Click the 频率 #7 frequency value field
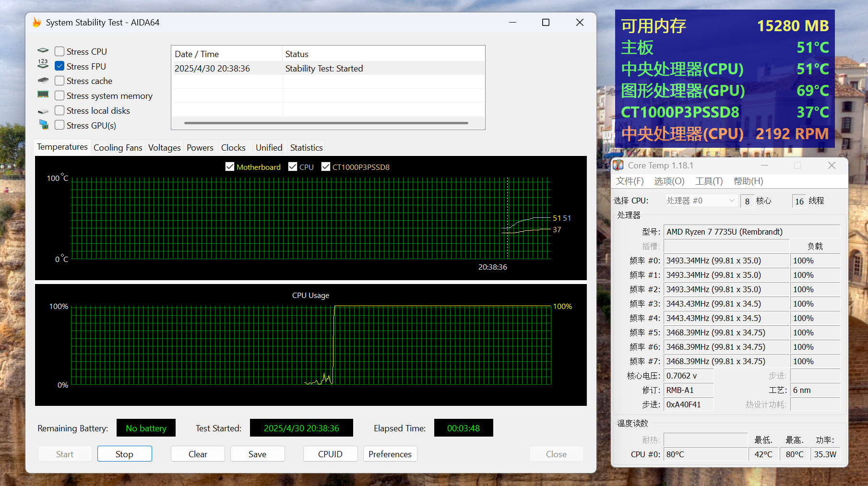The width and height of the screenshot is (868, 486). coord(726,361)
